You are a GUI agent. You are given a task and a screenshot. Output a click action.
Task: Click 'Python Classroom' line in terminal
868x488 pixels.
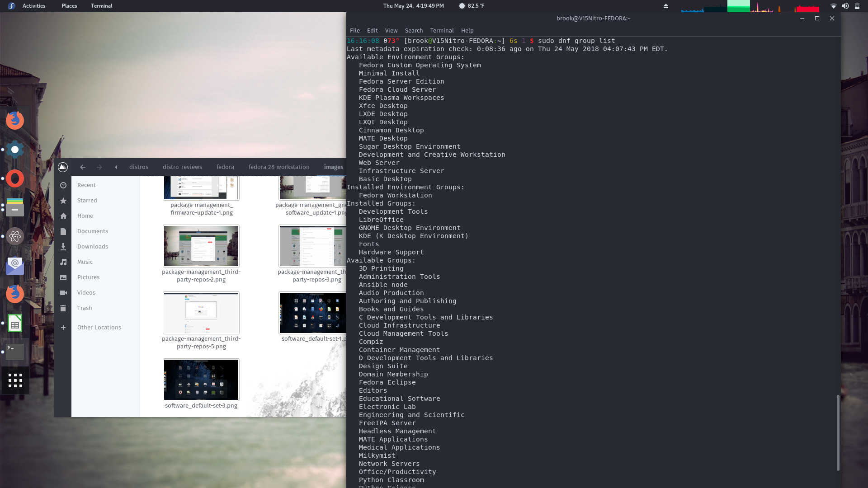(x=391, y=480)
